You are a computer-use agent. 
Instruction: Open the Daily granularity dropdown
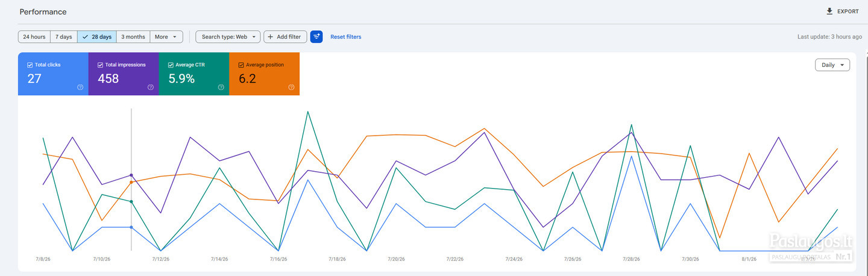832,64
